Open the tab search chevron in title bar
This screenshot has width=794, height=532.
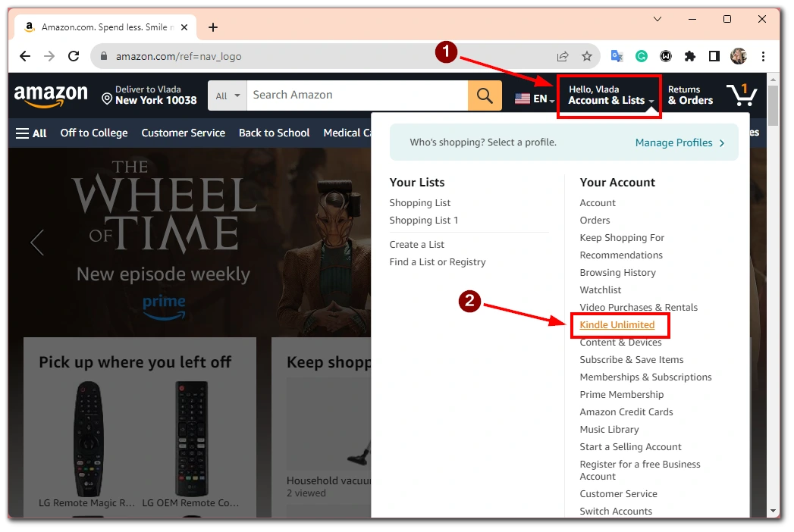657,19
